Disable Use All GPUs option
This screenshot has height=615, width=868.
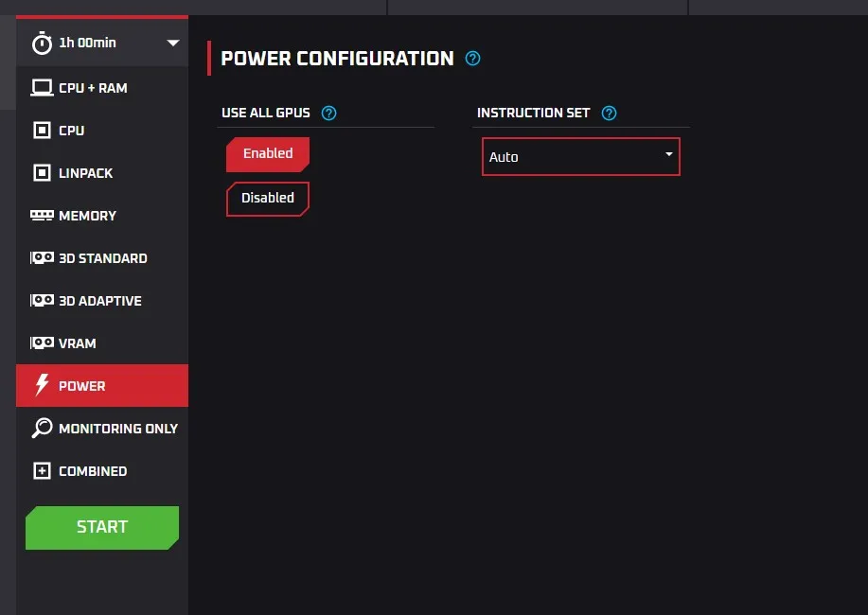(267, 199)
